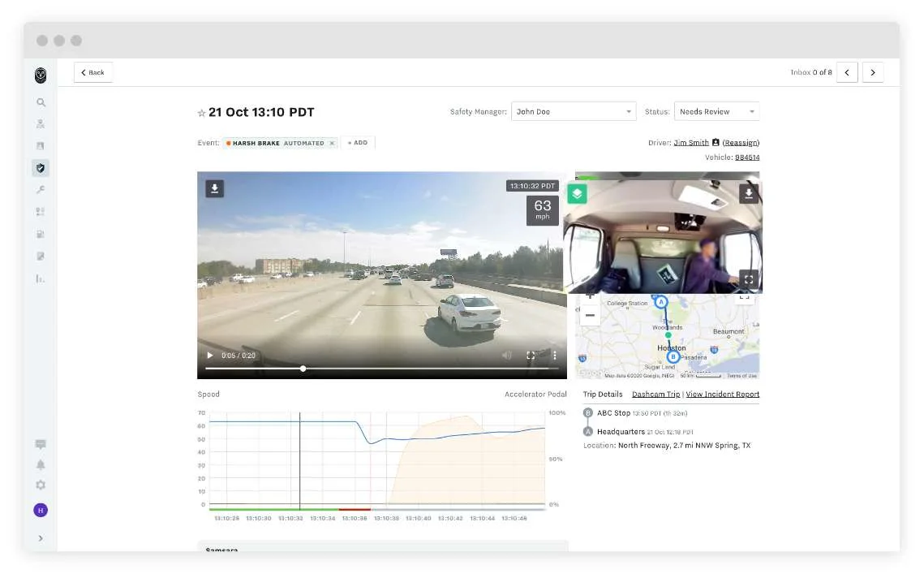Click the green map layers icon
The width and height of the screenshot is (924, 578).
577,194
